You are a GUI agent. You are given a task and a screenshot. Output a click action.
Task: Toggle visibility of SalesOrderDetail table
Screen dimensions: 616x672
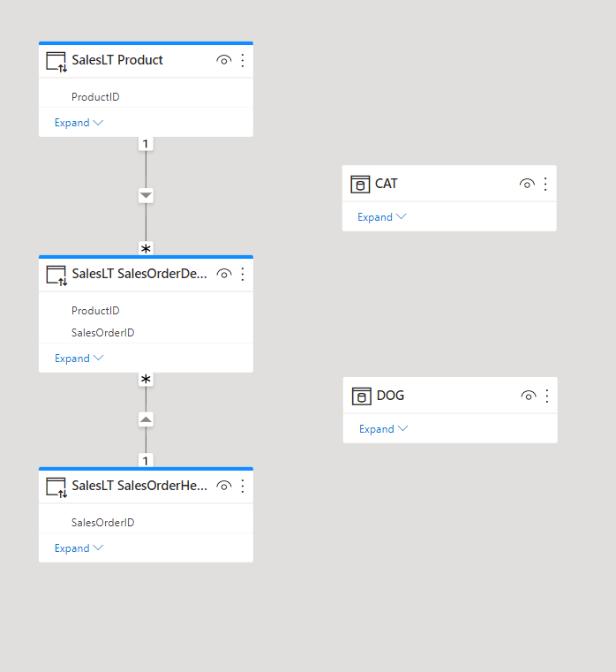(223, 274)
